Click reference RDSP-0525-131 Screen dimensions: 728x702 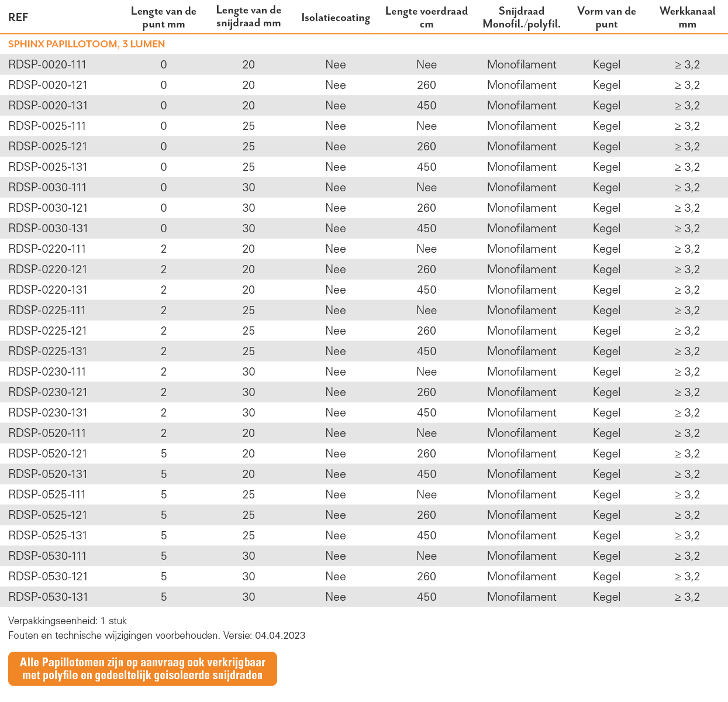(48, 535)
